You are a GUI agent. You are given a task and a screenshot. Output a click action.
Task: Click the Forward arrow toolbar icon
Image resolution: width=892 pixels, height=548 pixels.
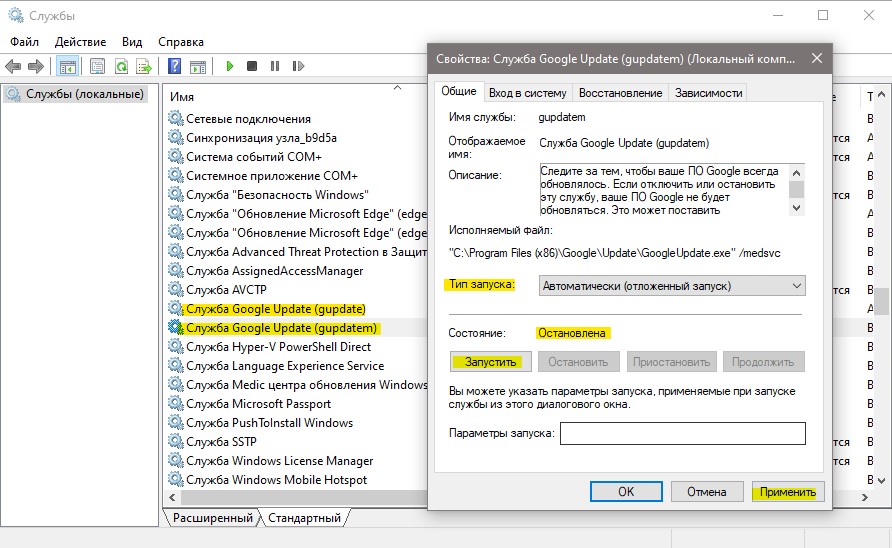click(x=36, y=67)
